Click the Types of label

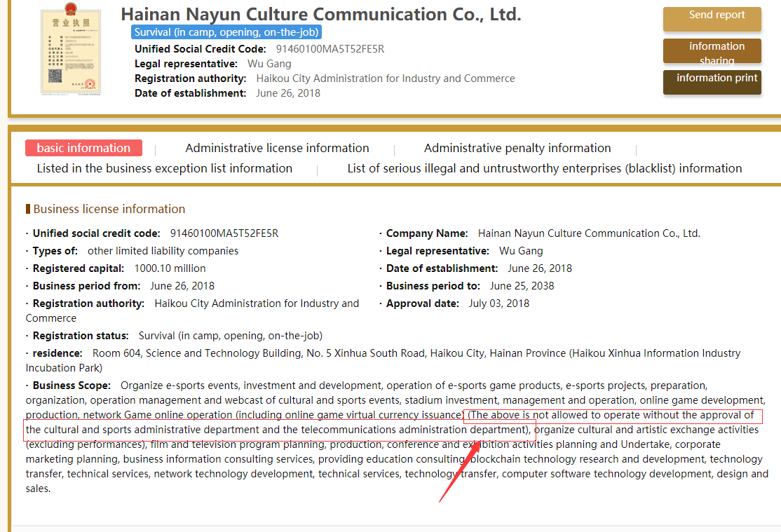55,250
